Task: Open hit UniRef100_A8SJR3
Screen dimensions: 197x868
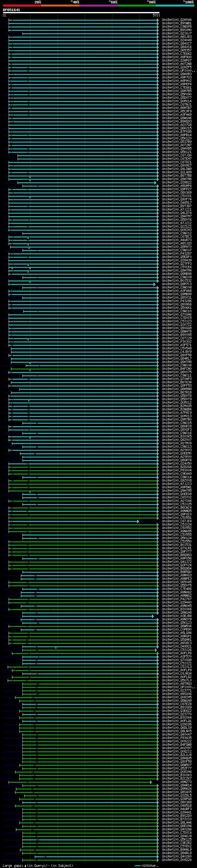Action: 177,37
